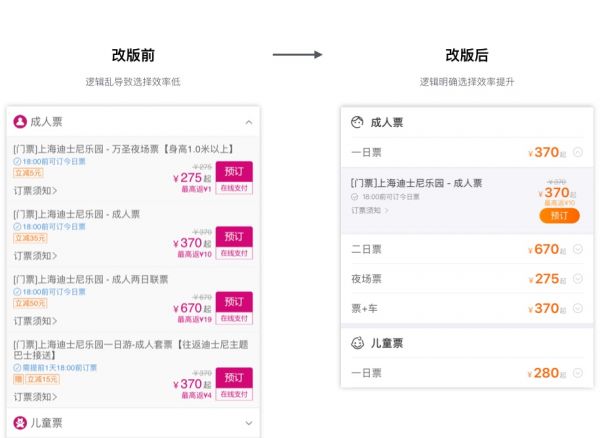The height and width of the screenshot is (438, 600).
Task: Click the outlined adult face icon in new version
Action: (x=357, y=122)
